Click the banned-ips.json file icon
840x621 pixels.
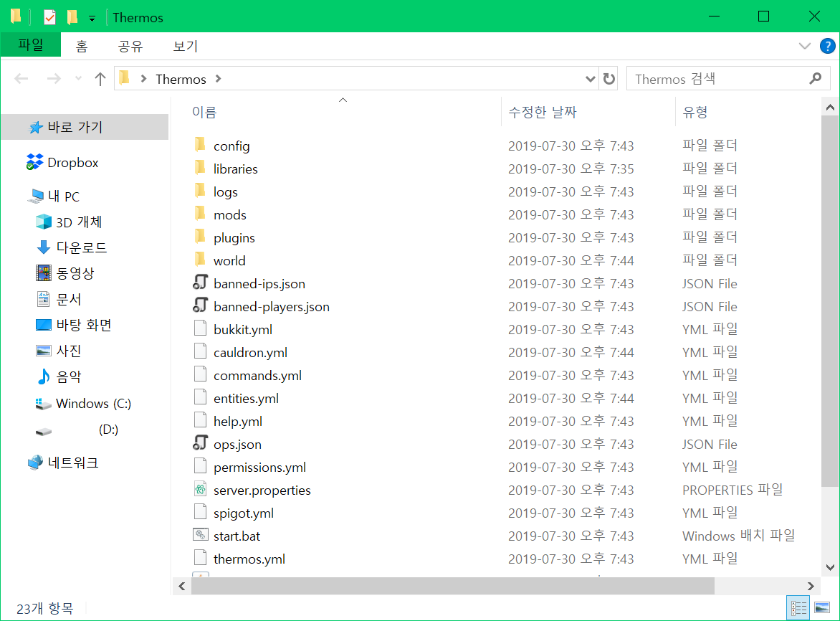point(201,283)
